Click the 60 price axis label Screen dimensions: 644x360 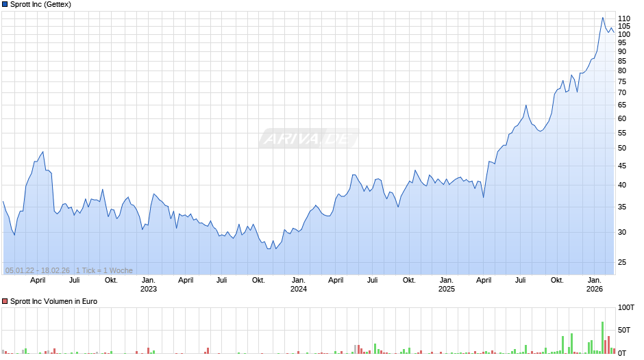tap(622, 118)
